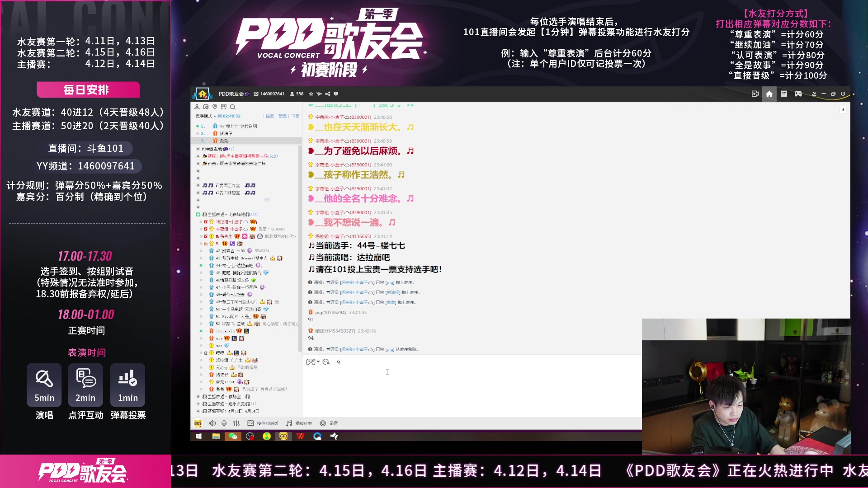
Task: Open the YY channel logo avatar
Action: 202,94
